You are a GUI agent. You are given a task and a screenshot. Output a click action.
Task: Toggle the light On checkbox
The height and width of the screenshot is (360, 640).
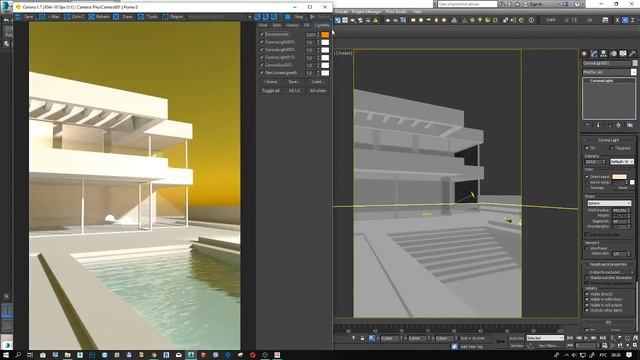[x=587, y=148]
